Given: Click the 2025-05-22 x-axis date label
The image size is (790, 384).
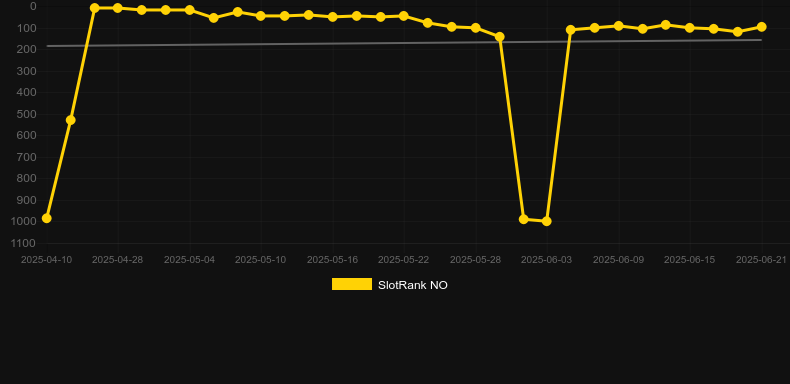Looking at the screenshot, I should tap(404, 260).
